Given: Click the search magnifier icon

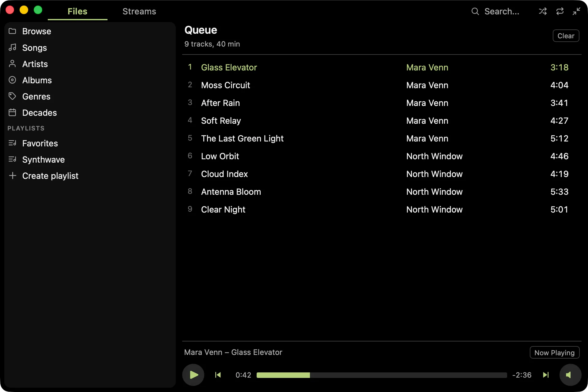Looking at the screenshot, I should (x=475, y=11).
